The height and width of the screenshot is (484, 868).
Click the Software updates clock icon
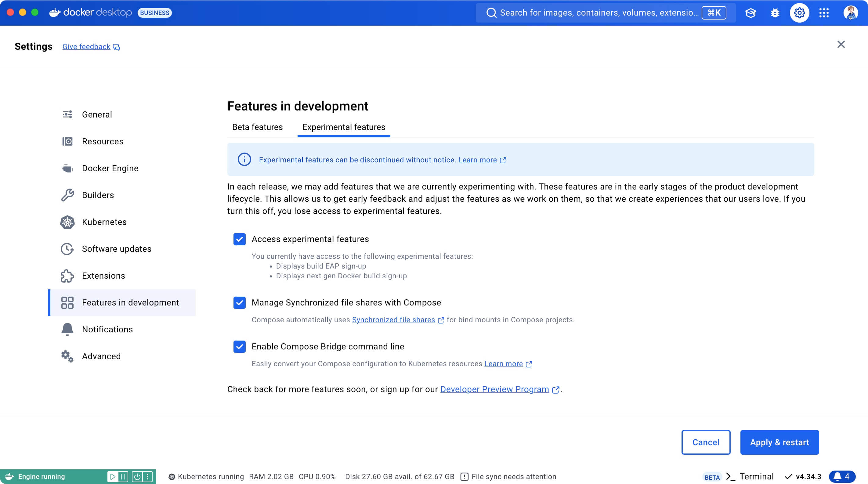pyautogui.click(x=67, y=249)
